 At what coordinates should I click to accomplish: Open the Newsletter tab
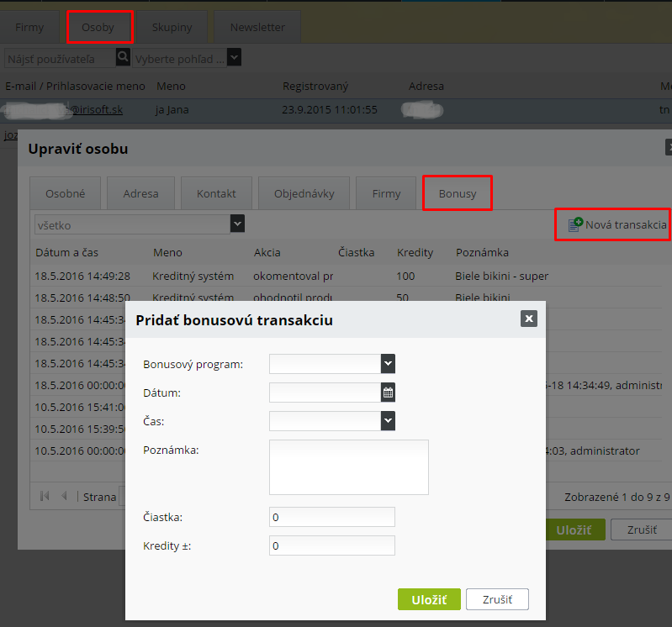click(257, 27)
